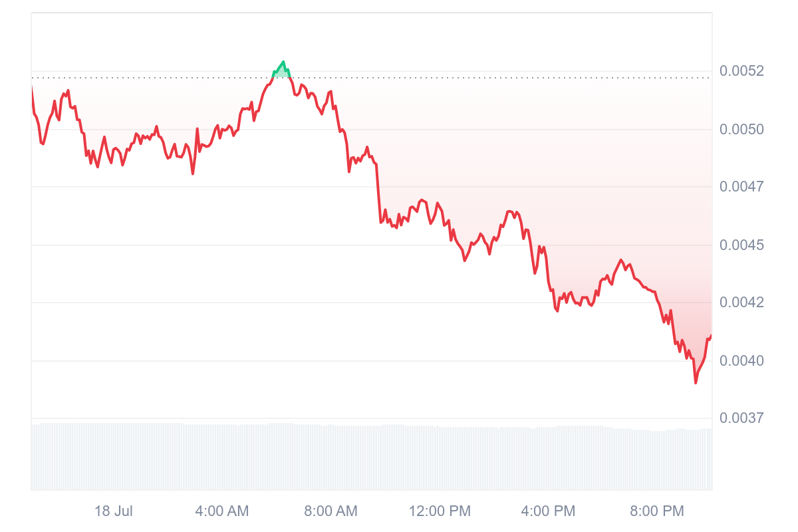Viewport: 798px width, 532px height.
Task: Select the 0.0040 price axis label
Action: click(x=741, y=361)
